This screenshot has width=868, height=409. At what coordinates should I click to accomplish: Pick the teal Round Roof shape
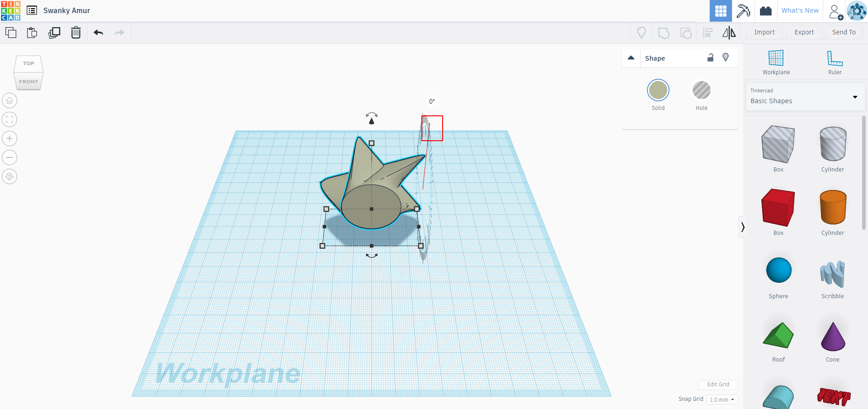pyautogui.click(x=778, y=397)
